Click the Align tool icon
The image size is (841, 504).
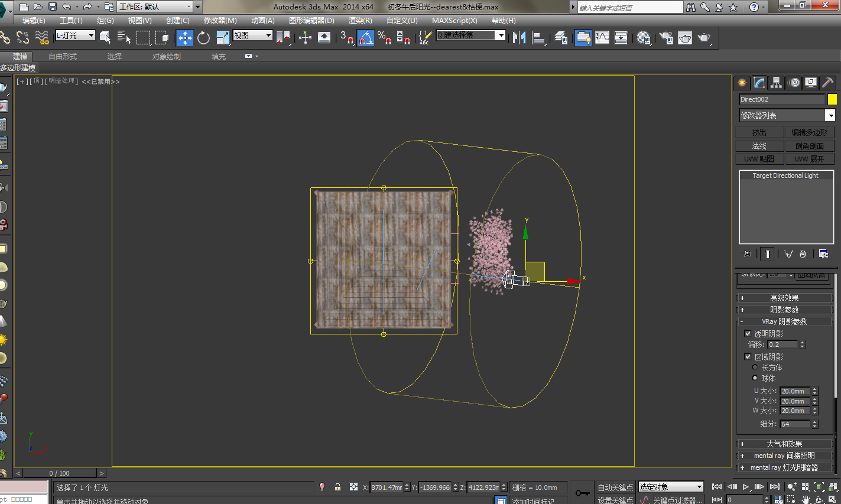click(538, 38)
